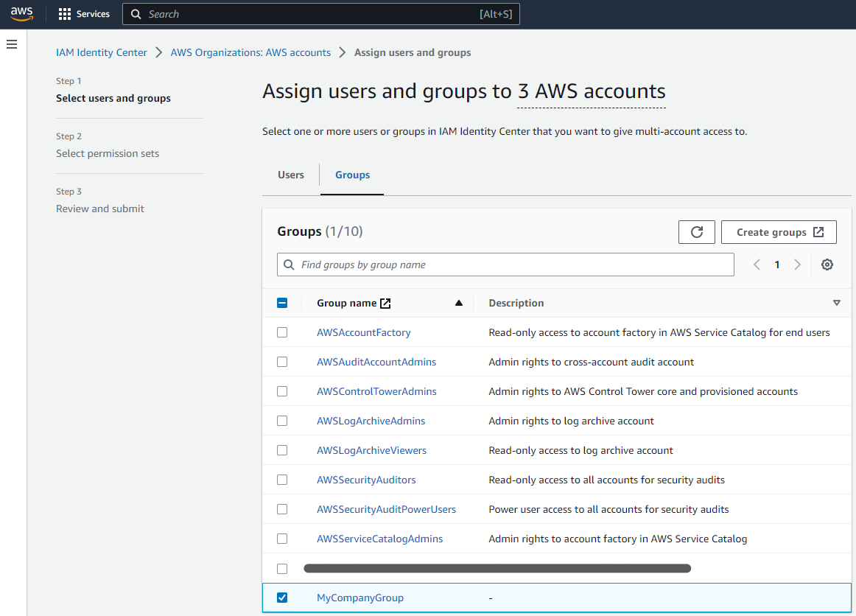
Task: Check the AWSControlTowerAdmins checkbox
Action: [282, 391]
